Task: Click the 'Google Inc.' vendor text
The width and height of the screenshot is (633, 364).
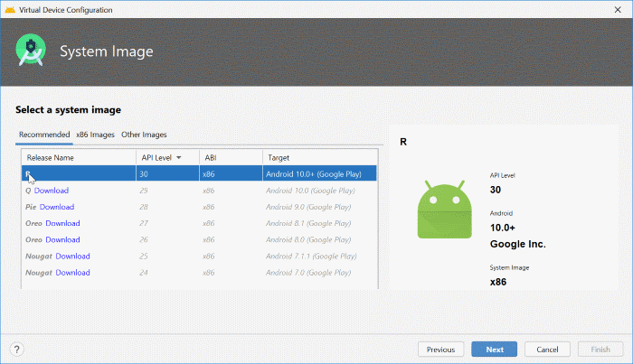Action: [518, 244]
